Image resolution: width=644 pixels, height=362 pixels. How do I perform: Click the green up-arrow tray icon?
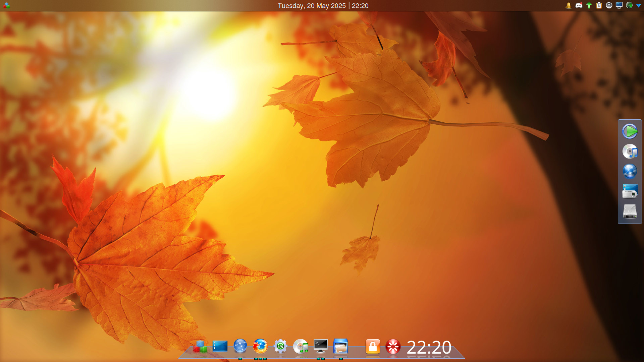pyautogui.click(x=589, y=5)
